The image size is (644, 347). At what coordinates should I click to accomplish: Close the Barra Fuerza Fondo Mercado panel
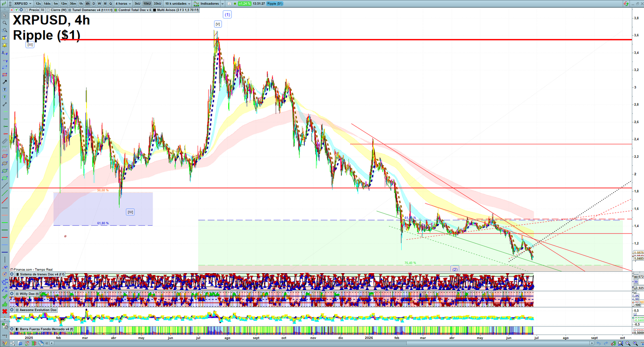[x=12, y=329]
